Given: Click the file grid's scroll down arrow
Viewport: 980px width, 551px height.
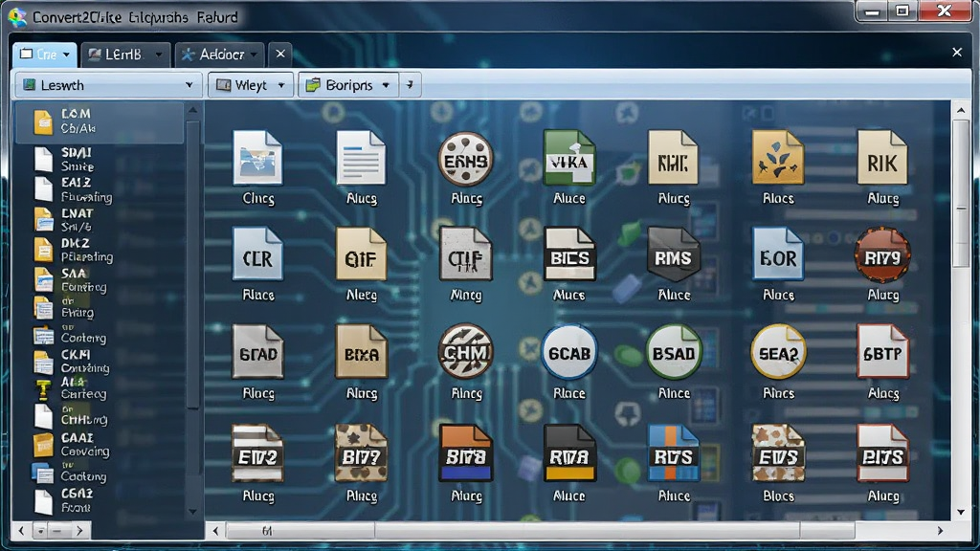Looking at the screenshot, I should [961, 513].
